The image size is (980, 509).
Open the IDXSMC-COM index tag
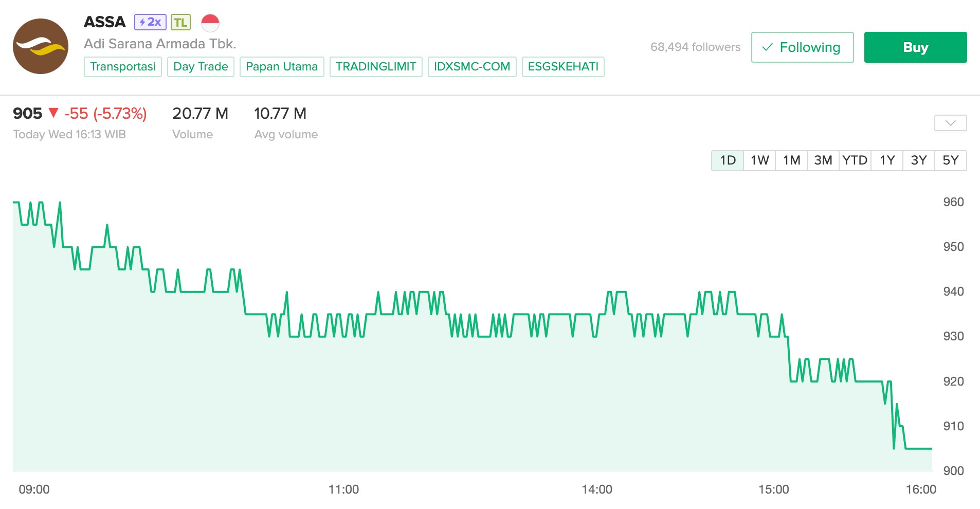point(472,67)
